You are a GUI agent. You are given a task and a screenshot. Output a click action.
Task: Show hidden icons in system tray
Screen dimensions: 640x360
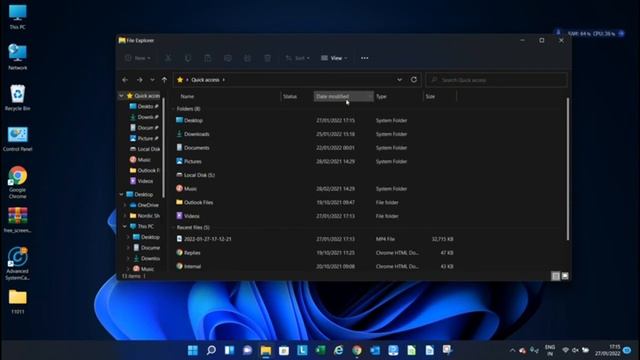[512, 350]
